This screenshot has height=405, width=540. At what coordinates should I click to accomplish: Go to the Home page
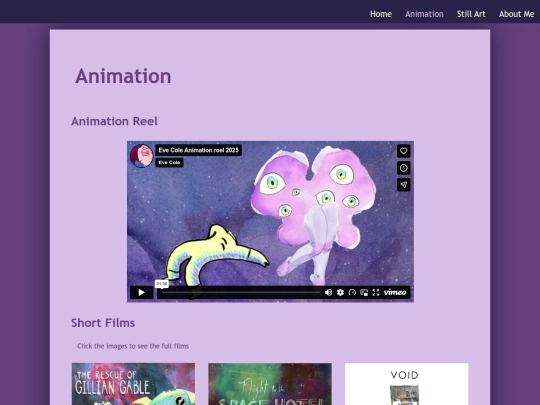coord(381,14)
